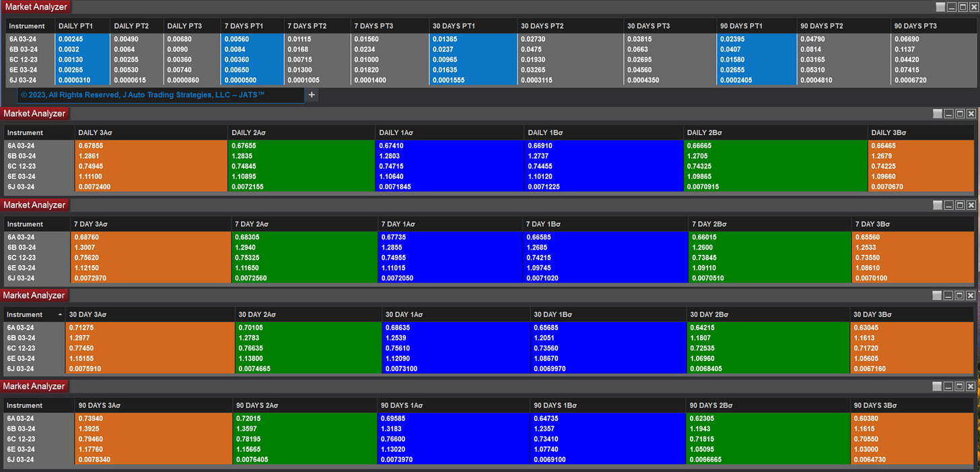Image resolution: width=980 pixels, height=472 pixels.
Task: Click the orange 0.67855 cell under DAILY 3Aσ
Action: [x=151, y=145]
